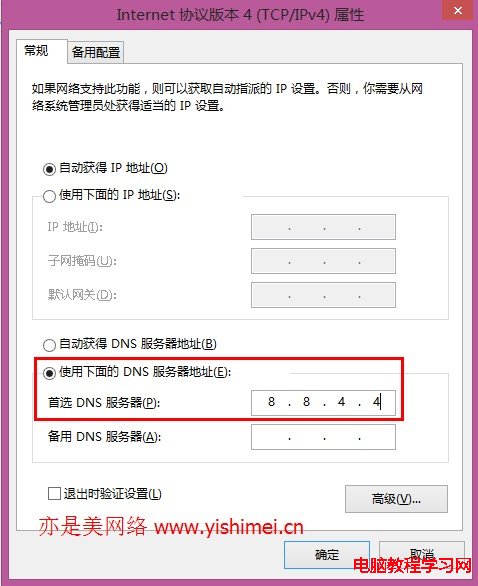Focus the 备用 DNS 服务器 address field
478x586 pixels.
pyautogui.click(x=323, y=437)
